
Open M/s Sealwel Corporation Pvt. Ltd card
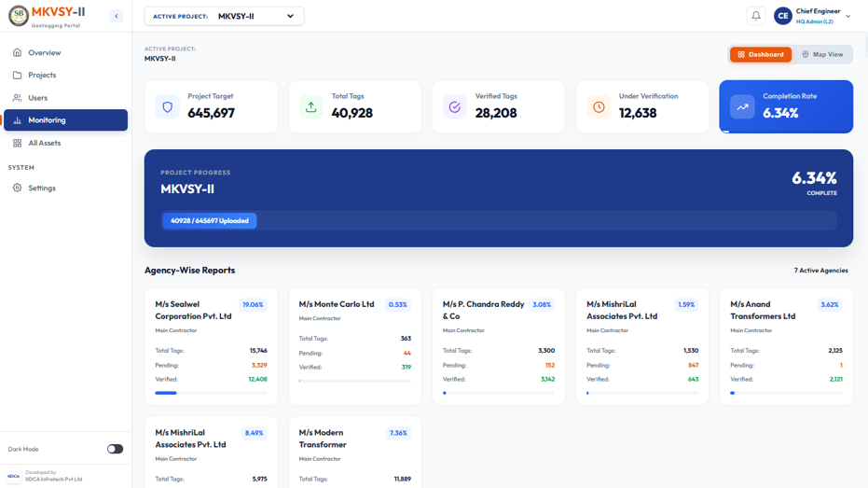(x=211, y=346)
